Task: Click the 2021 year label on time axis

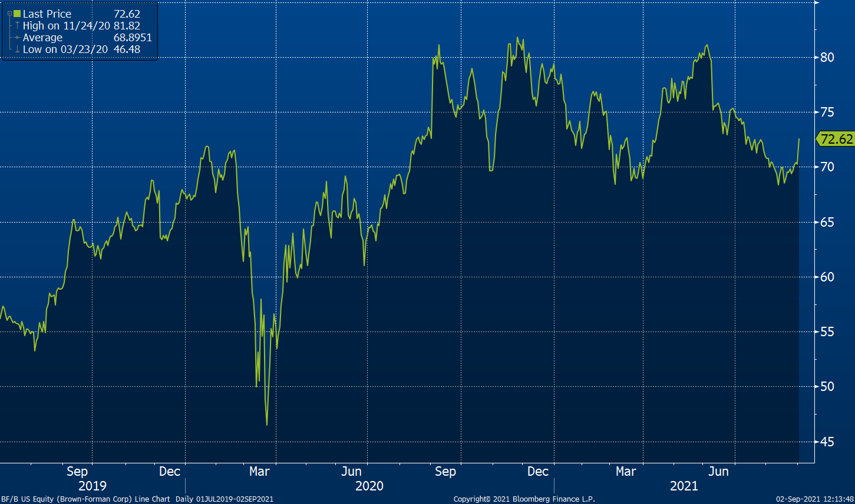Action: coord(684,486)
